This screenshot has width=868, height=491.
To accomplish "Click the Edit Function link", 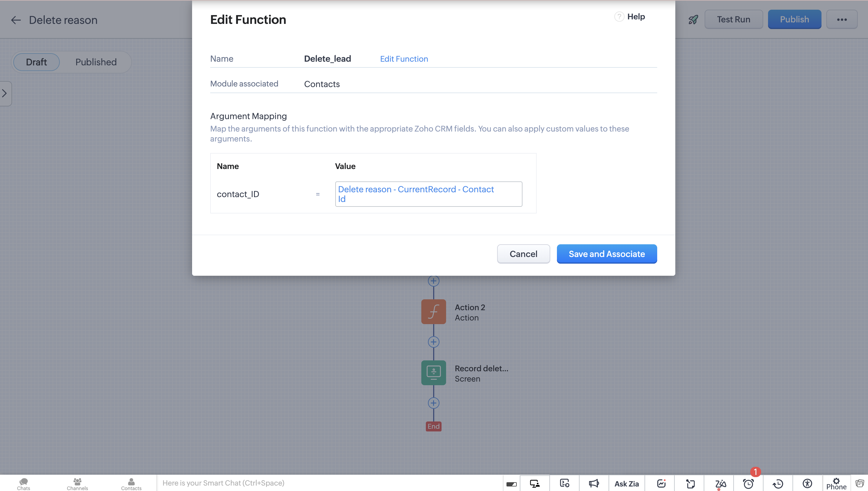I will pyautogui.click(x=404, y=59).
